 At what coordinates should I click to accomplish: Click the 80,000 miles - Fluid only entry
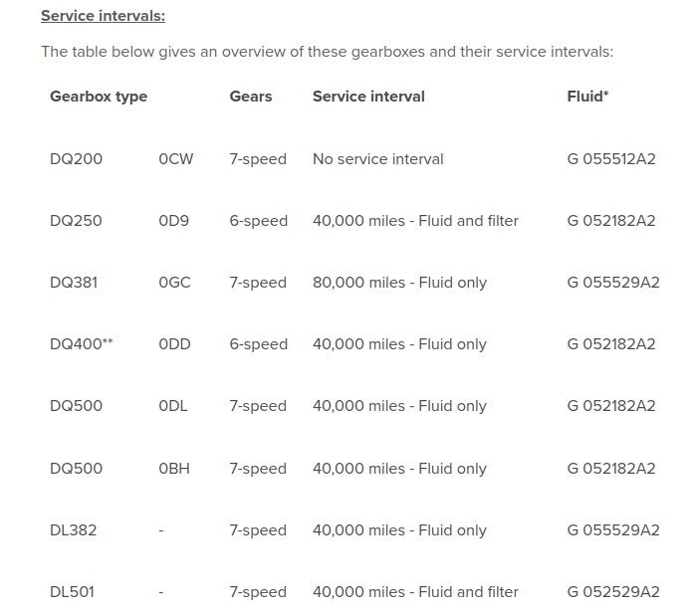[399, 283]
